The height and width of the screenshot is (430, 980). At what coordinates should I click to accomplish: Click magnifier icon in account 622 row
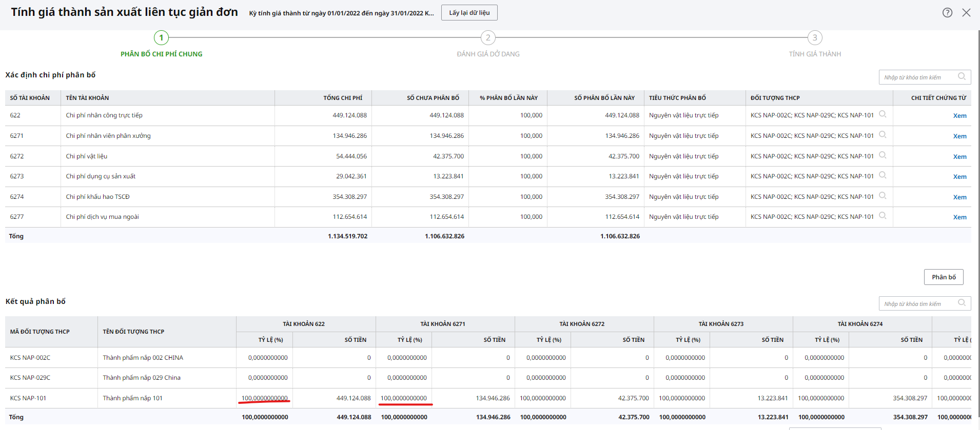[883, 114]
